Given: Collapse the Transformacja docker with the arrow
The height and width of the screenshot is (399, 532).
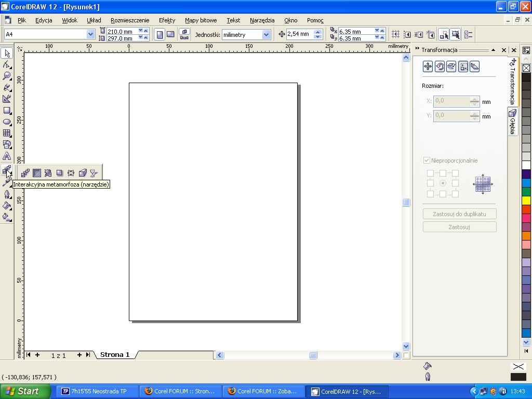Looking at the screenshot, I should pyautogui.click(x=493, y=50).
